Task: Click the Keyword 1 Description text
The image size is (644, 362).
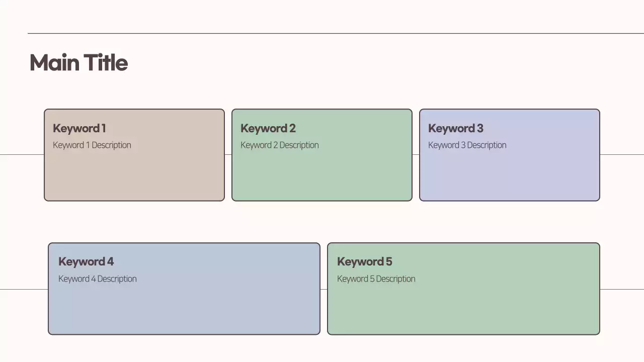Action: 92,145
